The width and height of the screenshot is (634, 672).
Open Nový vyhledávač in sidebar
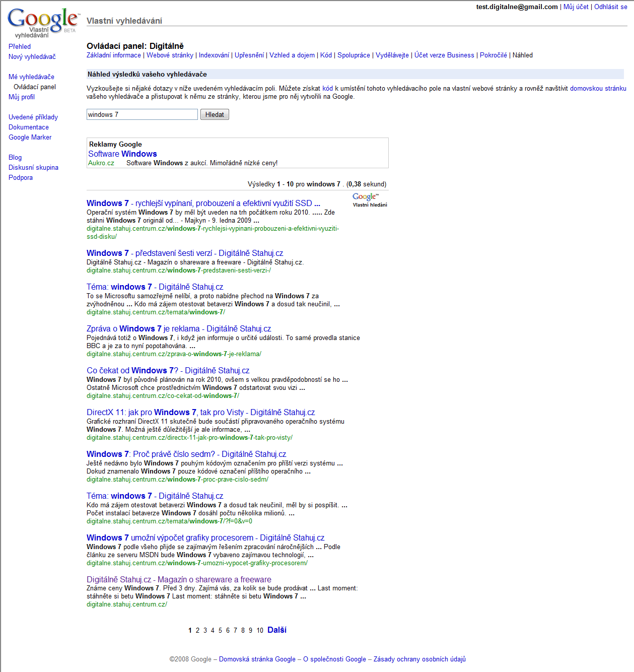tap(32, 56)
